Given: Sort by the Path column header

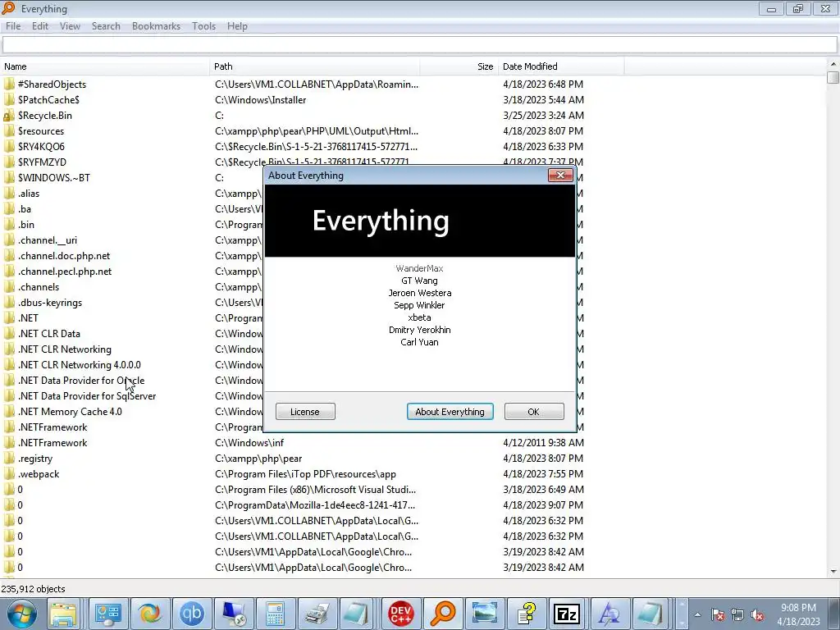Looking at the screenshot, I should point(315,66).
